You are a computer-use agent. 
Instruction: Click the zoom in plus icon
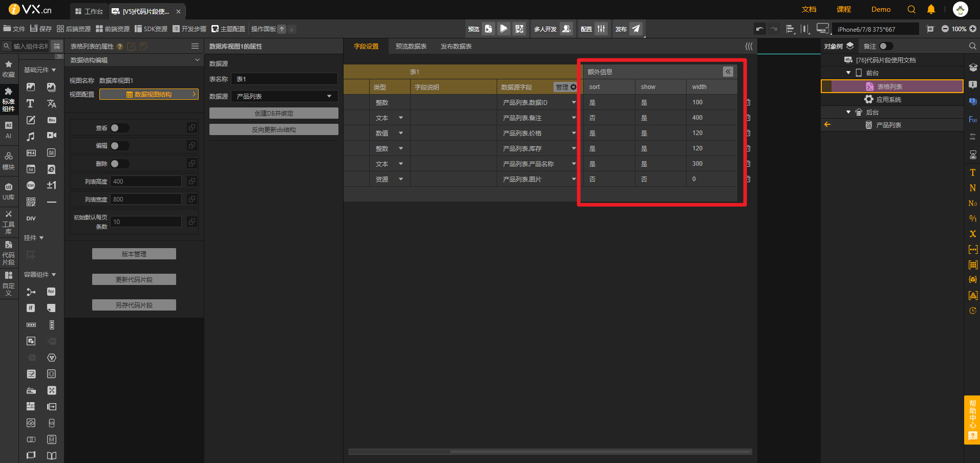coord(973,29)
